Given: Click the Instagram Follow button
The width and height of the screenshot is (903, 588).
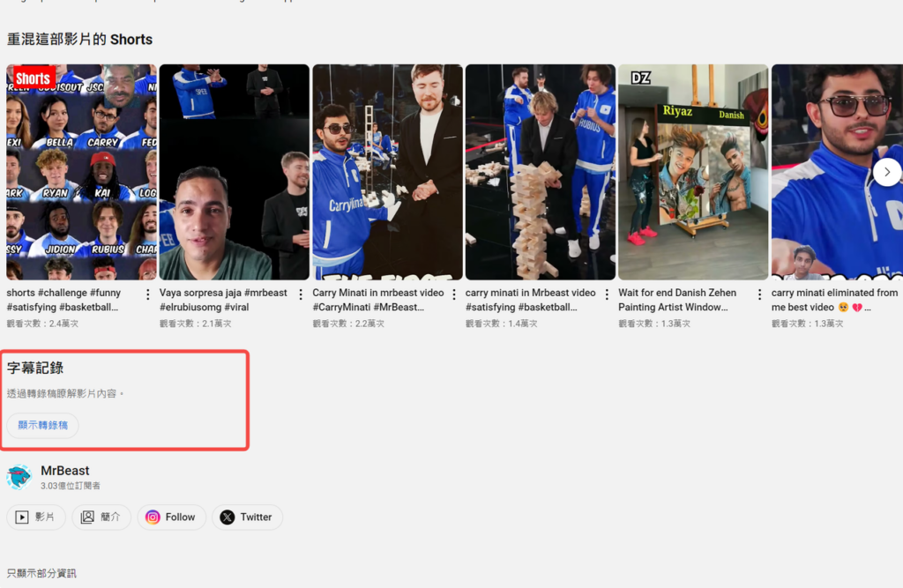Looking at the screenshot, I should [171, 517].
